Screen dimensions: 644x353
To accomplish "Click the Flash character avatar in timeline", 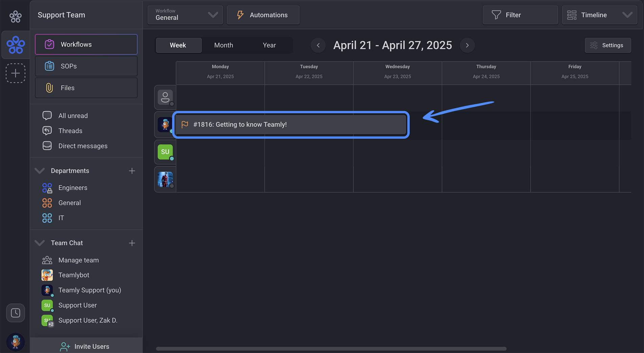I will (x=165, y=179).
